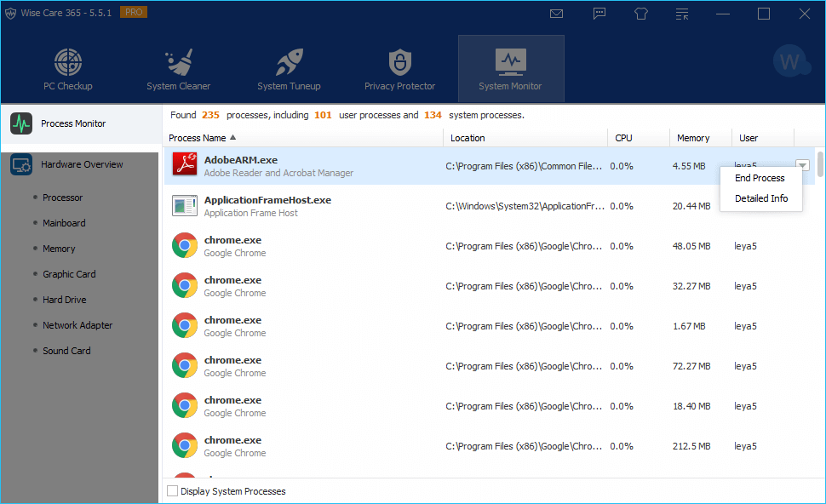Open Graphic Card hardware section
Image resolution: width=826 pixels, height=504 pixels.
(x=69, y=274)
